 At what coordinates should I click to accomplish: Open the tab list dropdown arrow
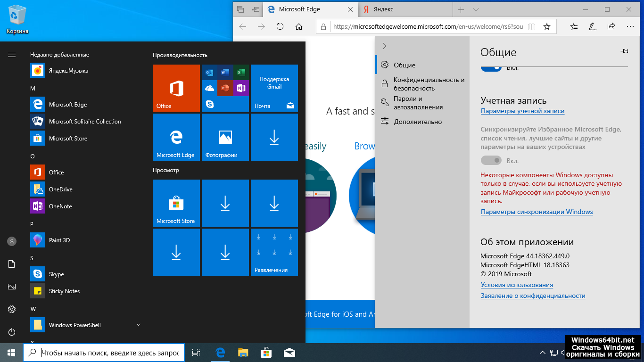476,9
